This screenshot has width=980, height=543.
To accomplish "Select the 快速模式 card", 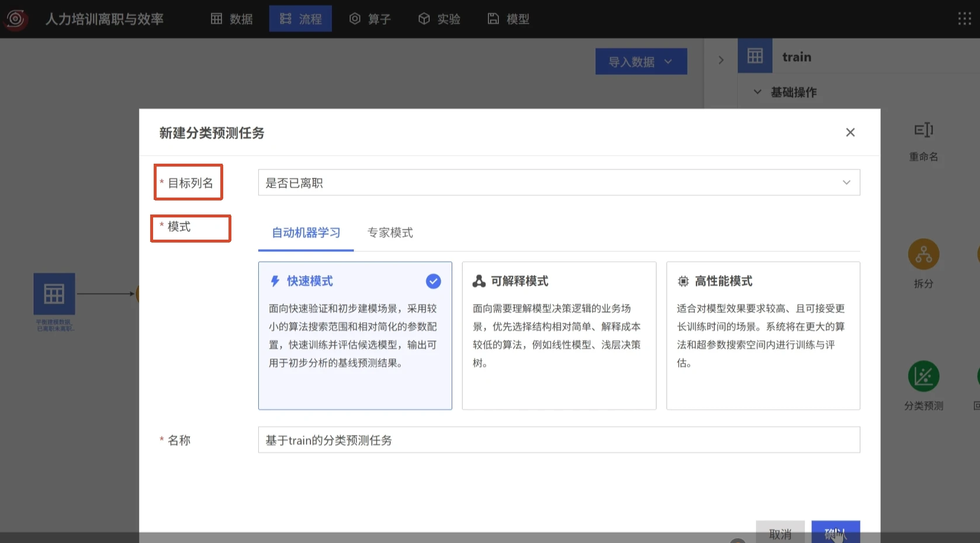I will click(x=355, y=336).
